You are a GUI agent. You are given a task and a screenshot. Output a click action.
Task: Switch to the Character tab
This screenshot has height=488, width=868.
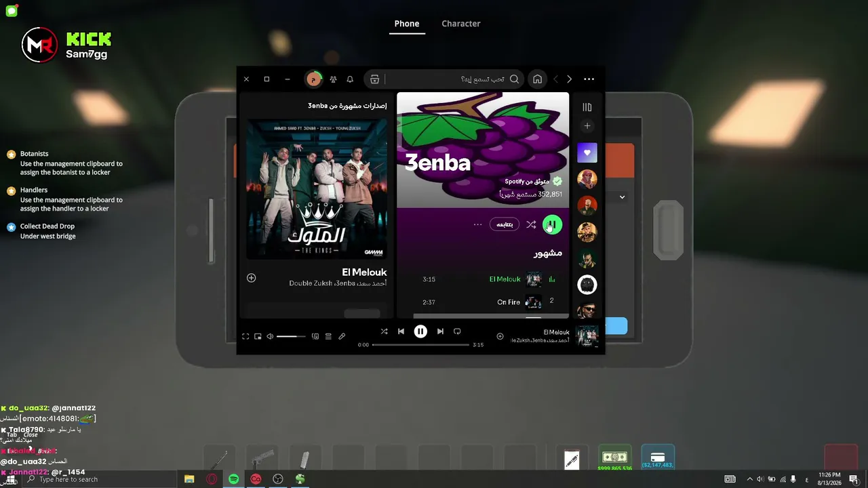tap(461, 24)
